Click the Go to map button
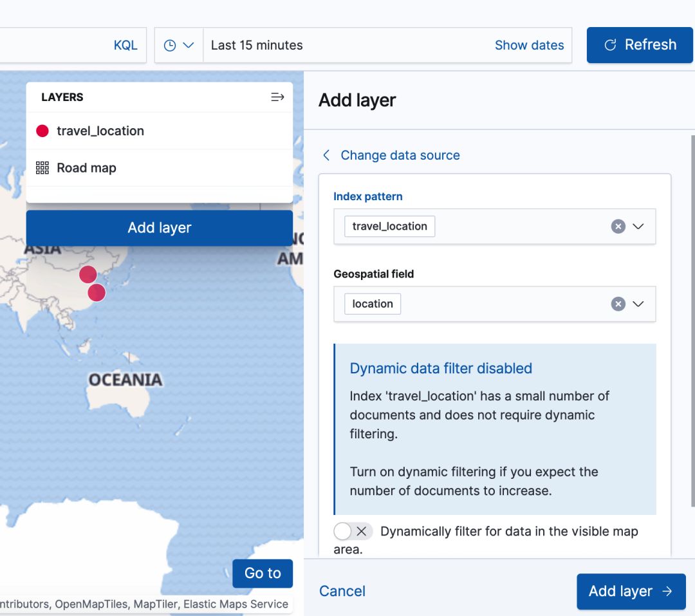The width and height of the screenshot is (695, 616). tap(263, 573)
